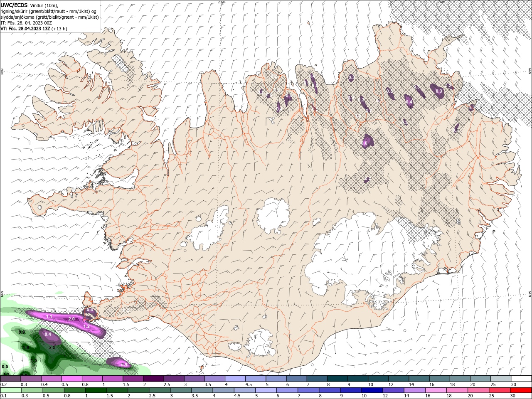This screenshot has width=532, height=399.
Task: Click the '15W' longitude label
Action: (440, 2)
